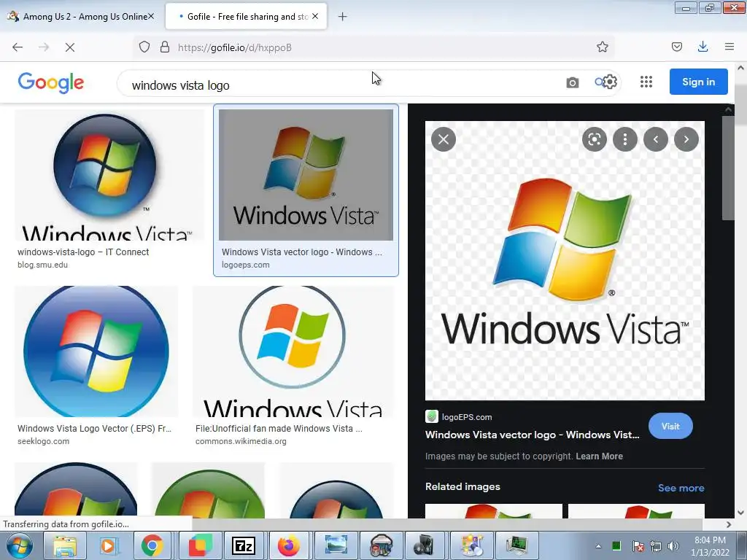Click the tracking protection shield icon
The image size is (747, 560).
tap(144, 47)
